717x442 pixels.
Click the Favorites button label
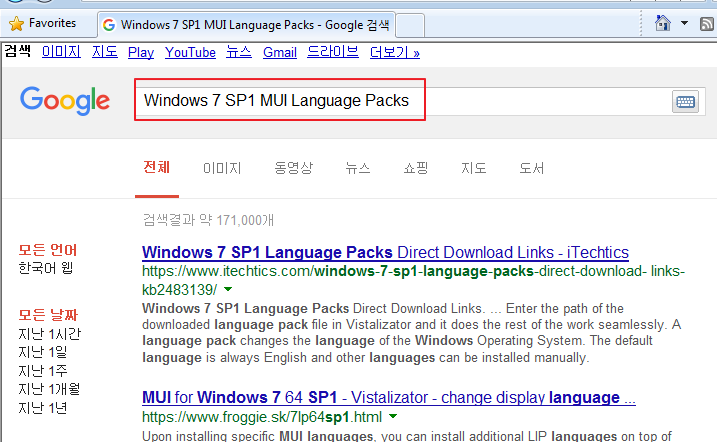click(x=53, y=23)
